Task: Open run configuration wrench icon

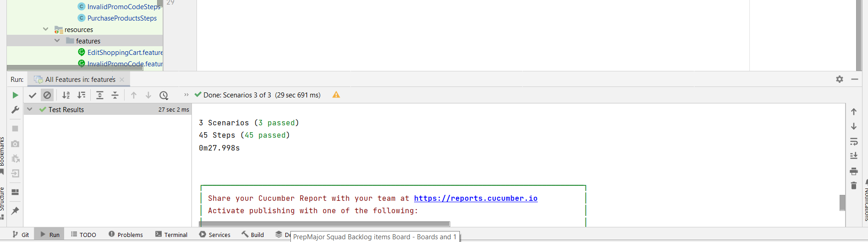Action: (15, 110)
